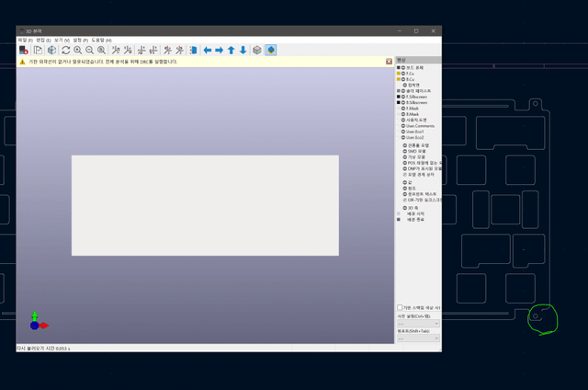Open the 도움말 (Help) menu

click(x=101, y=40)
